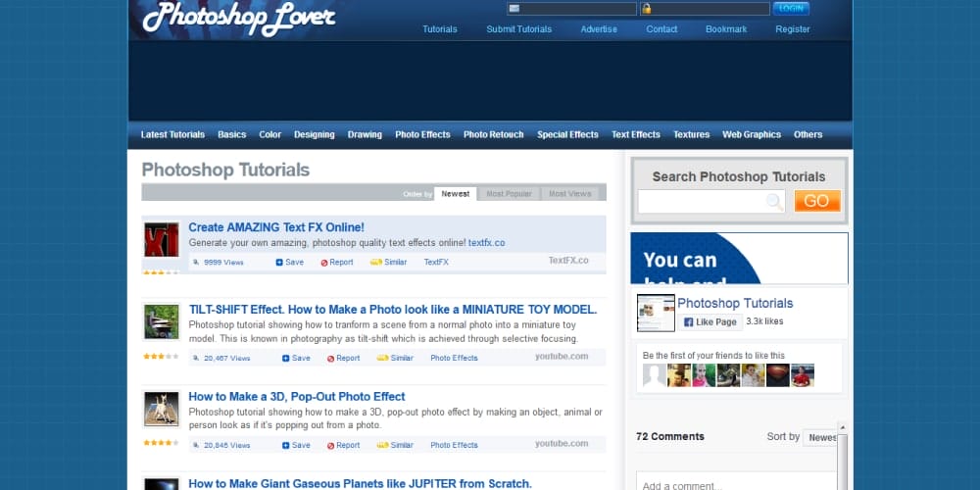
Task: Open the Register link
Action: pyautogui.click(x=793, y=29)
